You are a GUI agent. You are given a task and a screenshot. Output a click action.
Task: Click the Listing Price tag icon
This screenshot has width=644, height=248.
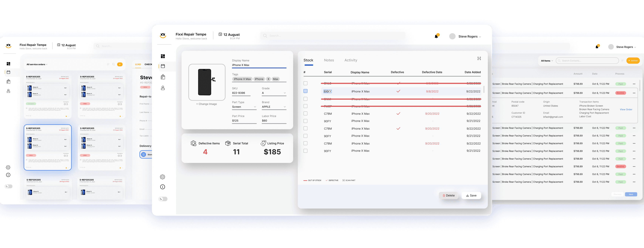pyautogui.click(x=263, y=143)
